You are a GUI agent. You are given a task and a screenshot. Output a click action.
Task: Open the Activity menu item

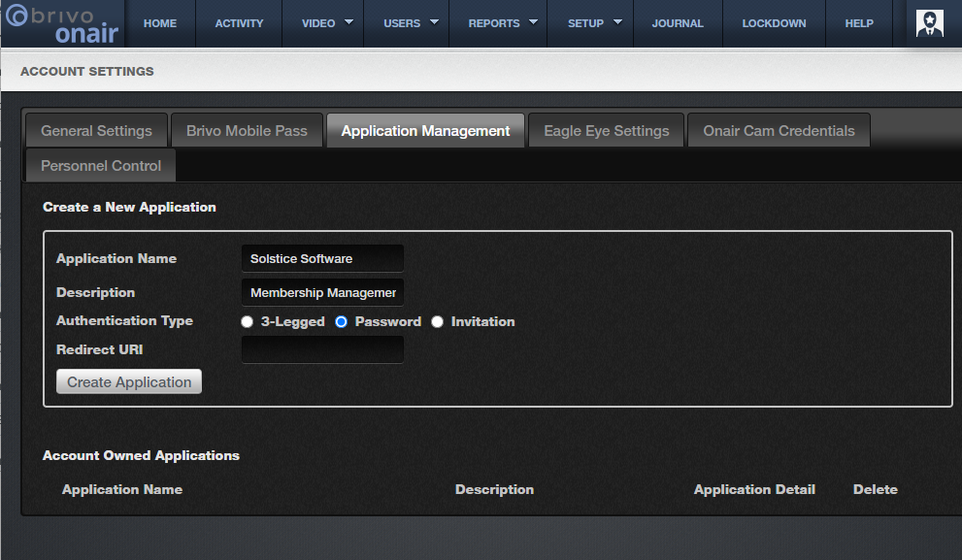[239, 23]
